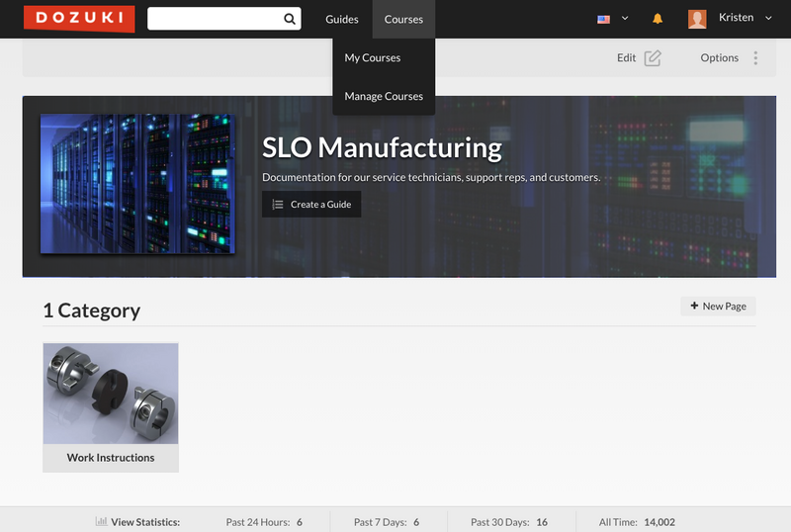Click the View Statistics label
The height and width of the screenshot is (532, 791).
pyautogui.click(x=145, y=522)
